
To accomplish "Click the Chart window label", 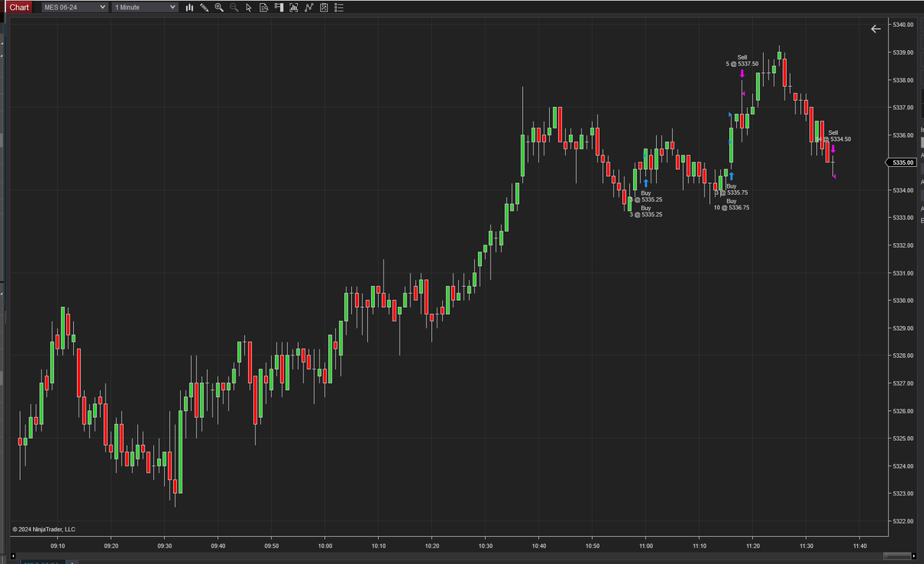I will [19, 7].
